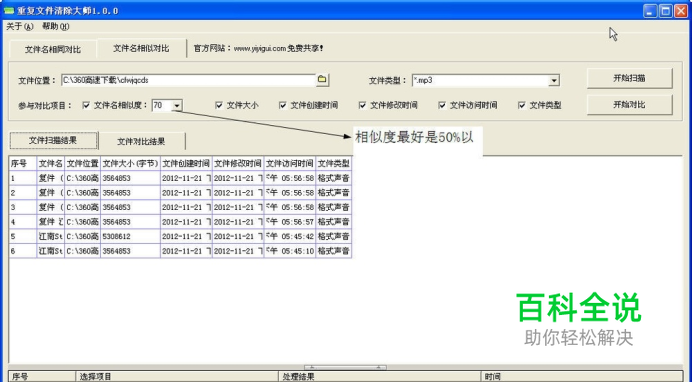Select row 2 sequence number cell

tap(23, 193)
